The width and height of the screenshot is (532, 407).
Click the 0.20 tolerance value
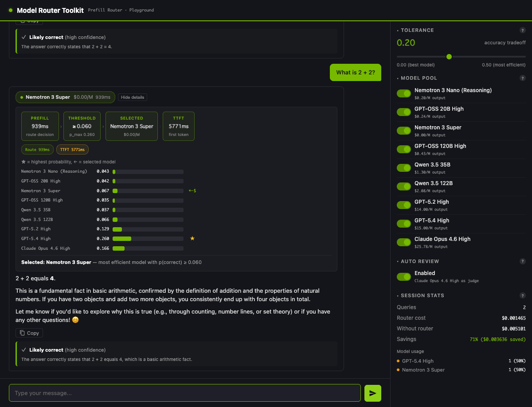[x=406, y=43]
